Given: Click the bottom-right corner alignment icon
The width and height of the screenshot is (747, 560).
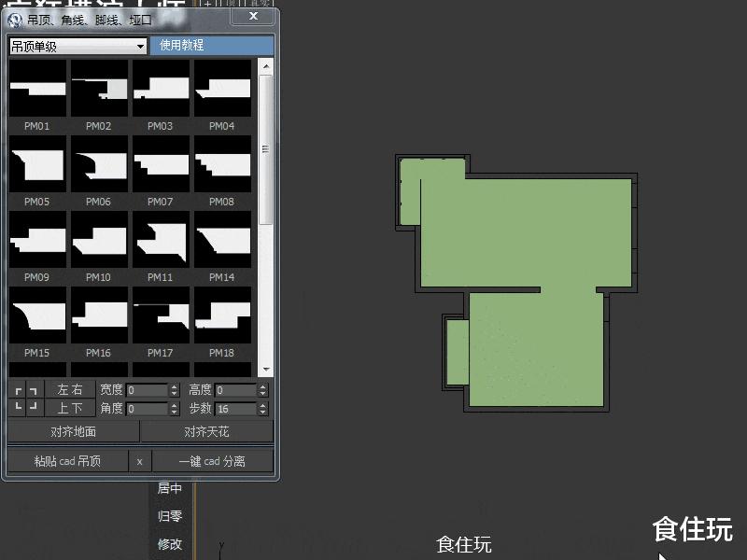Looking at the screenshot, I should coord(34,406).
